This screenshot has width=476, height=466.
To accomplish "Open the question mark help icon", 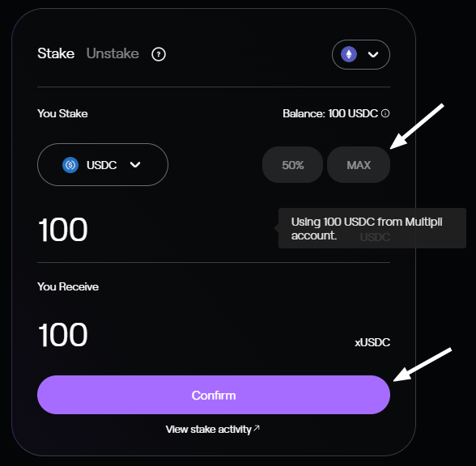I will (159, 54).
